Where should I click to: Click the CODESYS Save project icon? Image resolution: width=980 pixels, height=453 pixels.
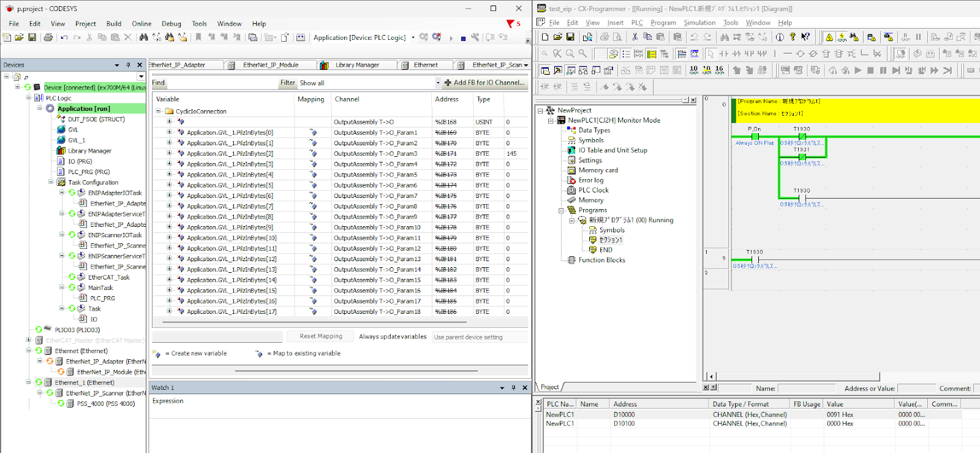tap(32, 37)
